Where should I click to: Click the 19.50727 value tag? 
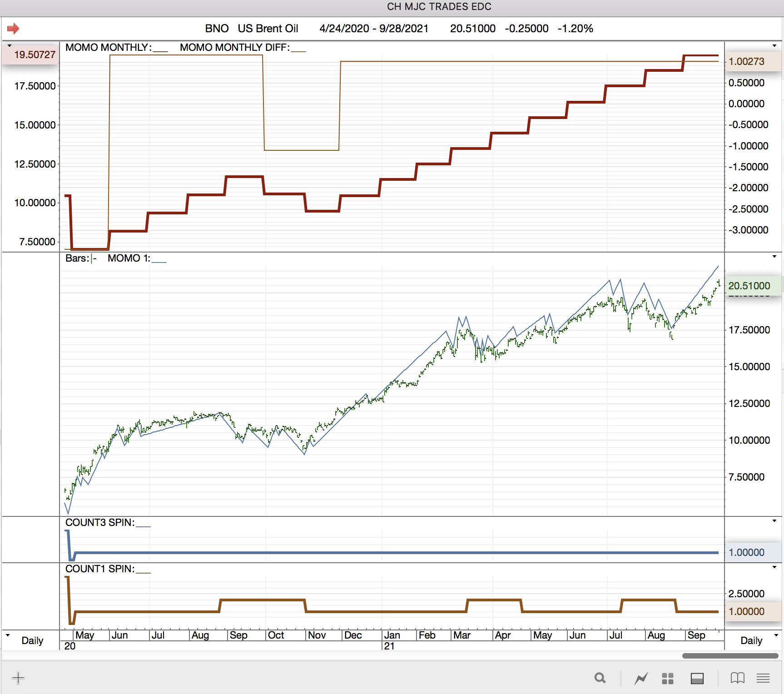(30, 55)
